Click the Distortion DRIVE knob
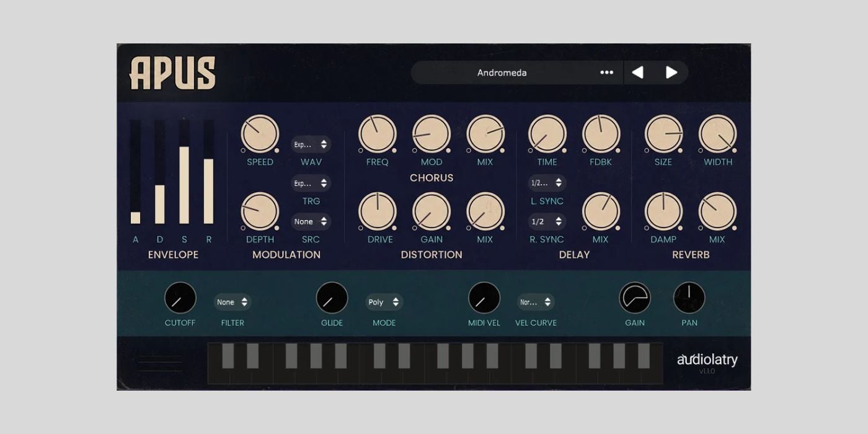The width and height of the screenshot is (868, 434). click(x=377, y=211)
